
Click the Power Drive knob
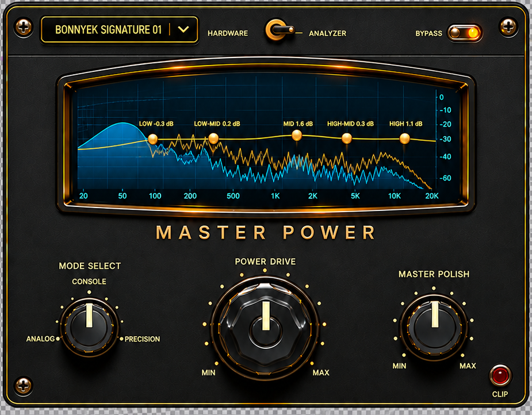coord(265,328)
